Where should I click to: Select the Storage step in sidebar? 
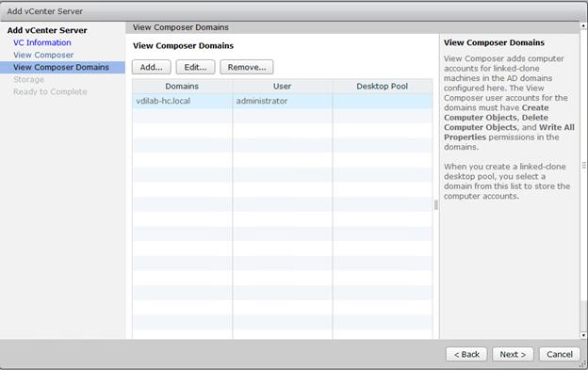tap(29, 79)
